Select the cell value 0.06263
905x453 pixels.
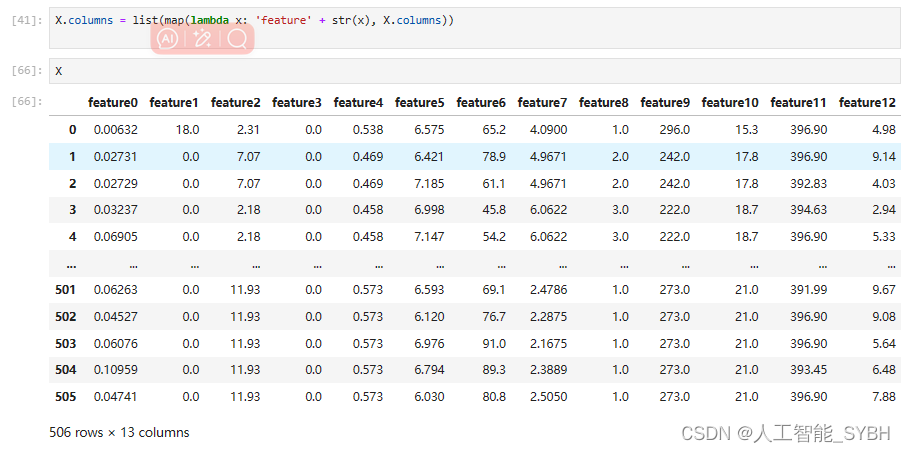point(115,290)
